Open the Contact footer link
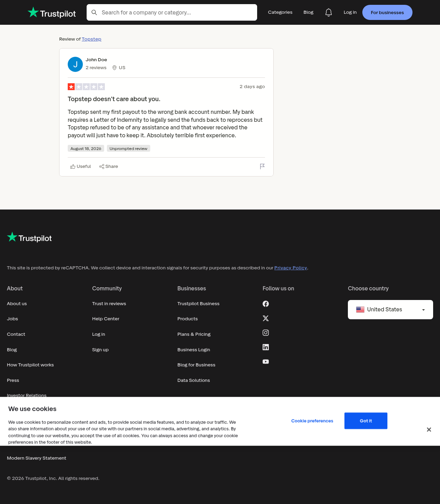440x504 pixels. coord(16,334)
